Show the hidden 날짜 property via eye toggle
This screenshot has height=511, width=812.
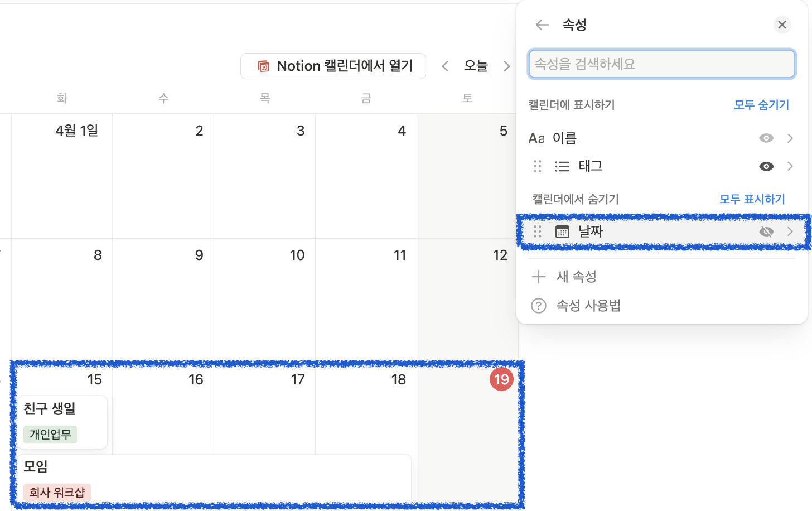point(766,232)
